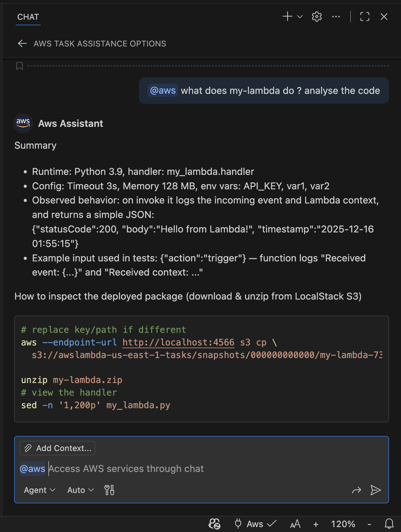Click the s3://awslambda-us-east-1-tasks path line
Image resolution: width=401 pixels, height=532 pixels.
pos(207,355)
